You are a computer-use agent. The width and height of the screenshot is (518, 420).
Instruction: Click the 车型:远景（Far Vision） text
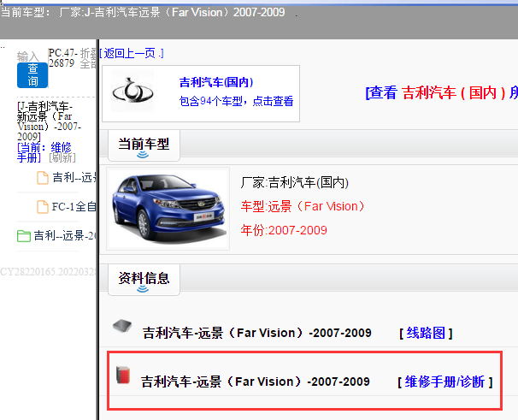pos(303,206)
